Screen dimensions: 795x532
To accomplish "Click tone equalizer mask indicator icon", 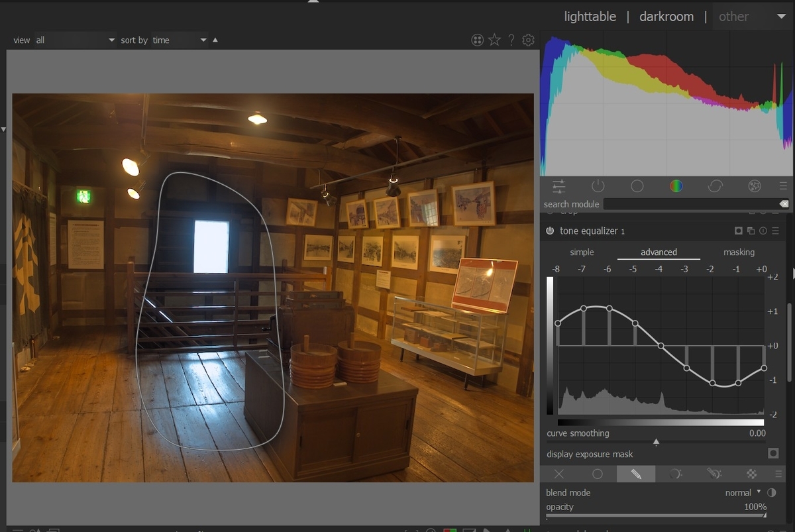I will (739, 231).
